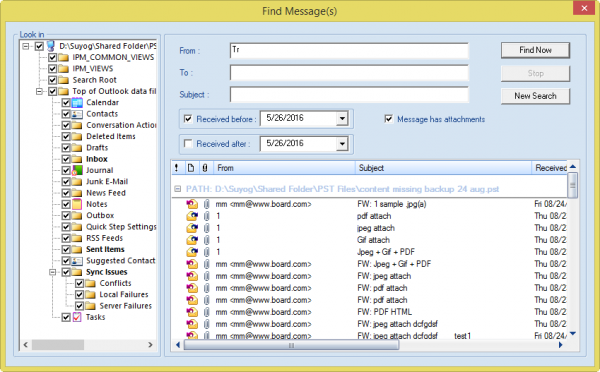Uncheck the IPM_COMMON_VIEWS checkbox
The width and height of the screenshot is (600, 372).
click(x=52, y=57)
